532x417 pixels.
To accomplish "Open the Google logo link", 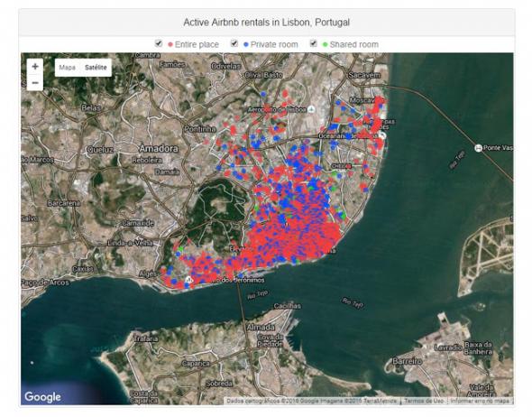I will pyautogui.click(x=42, y=396).
